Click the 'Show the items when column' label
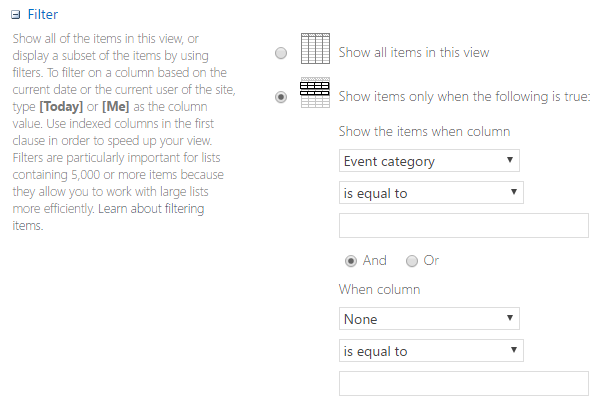 [x=425, y=131]
